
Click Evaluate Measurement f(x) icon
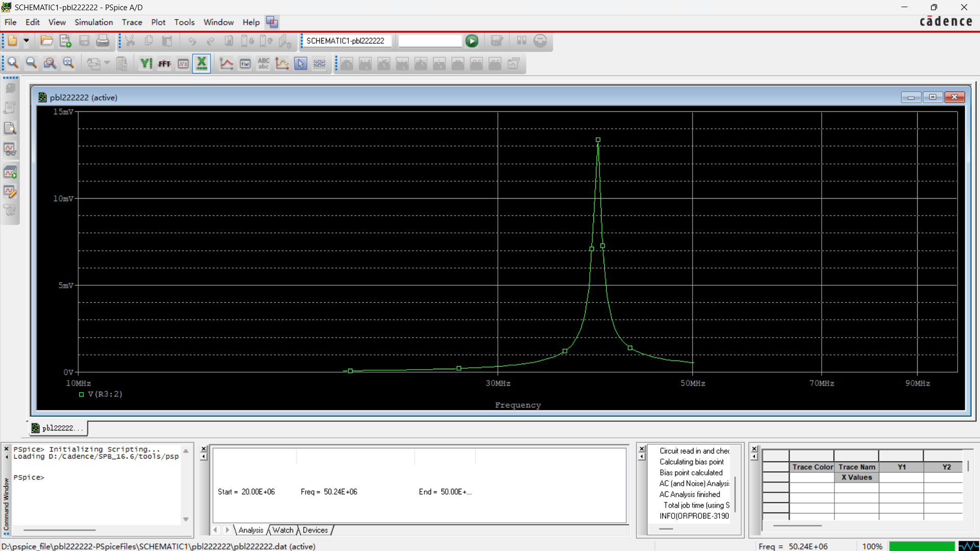pos(245,63)
